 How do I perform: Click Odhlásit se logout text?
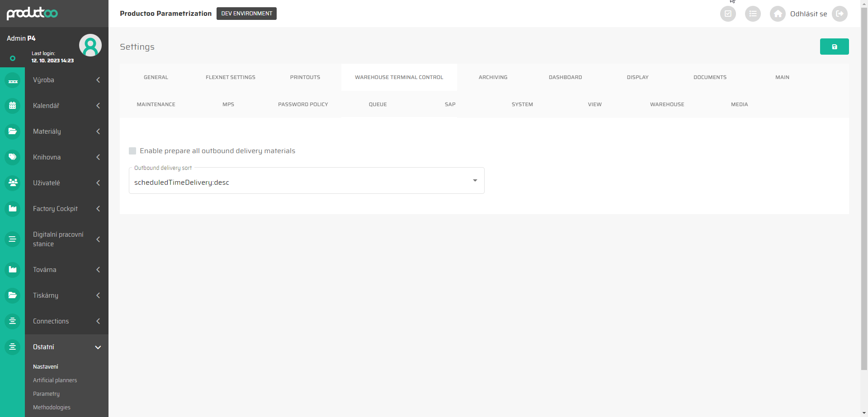point(808,14)
